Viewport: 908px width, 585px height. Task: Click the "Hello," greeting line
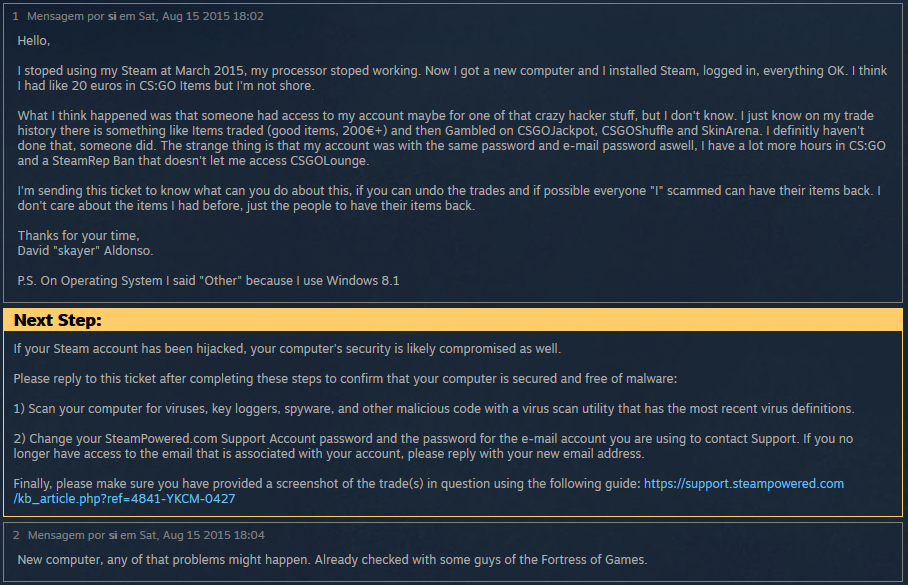[x=34, y=41]
